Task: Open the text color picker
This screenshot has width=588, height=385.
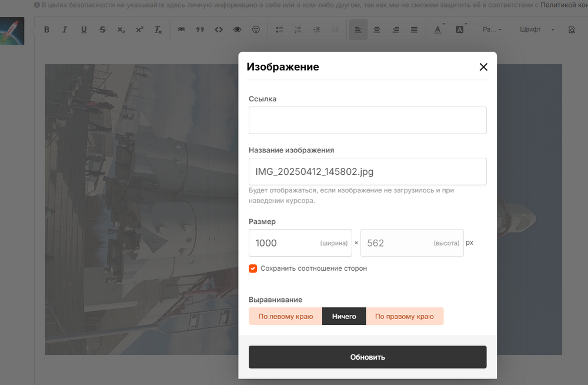Action: click(x=438, y=29)
